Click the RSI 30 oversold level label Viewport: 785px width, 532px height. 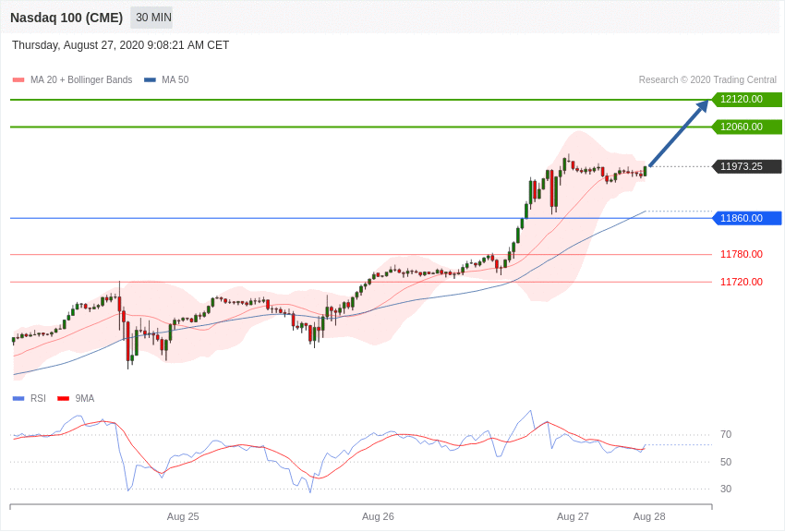[726, 490]
